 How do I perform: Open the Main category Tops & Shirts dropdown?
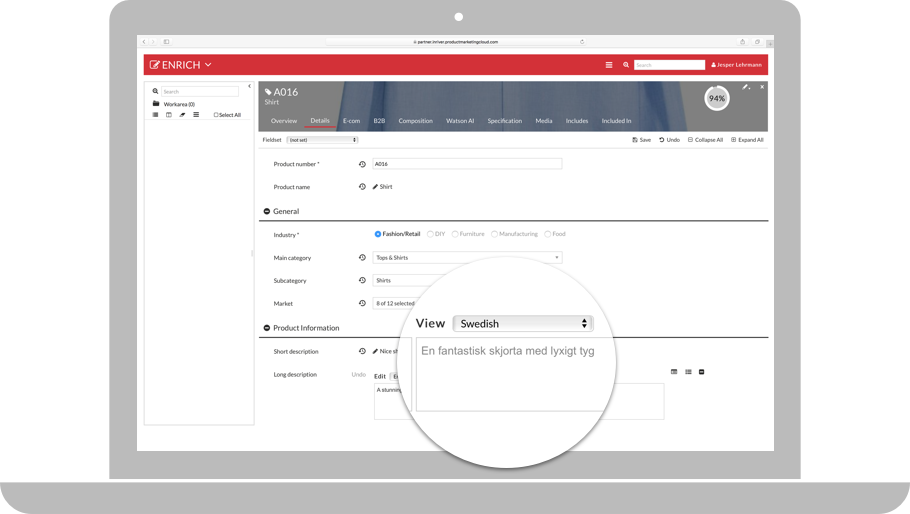[467, 258]
